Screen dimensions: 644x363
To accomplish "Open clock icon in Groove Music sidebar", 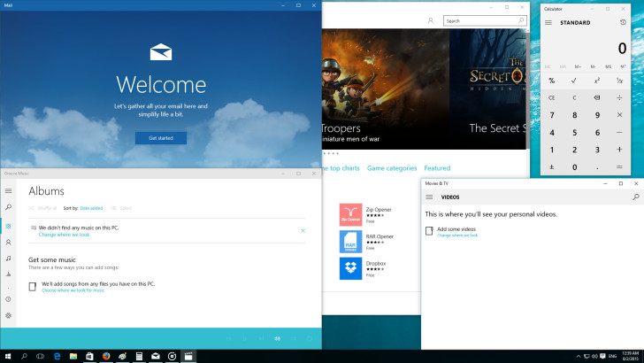I will click(x=8, y=299).
